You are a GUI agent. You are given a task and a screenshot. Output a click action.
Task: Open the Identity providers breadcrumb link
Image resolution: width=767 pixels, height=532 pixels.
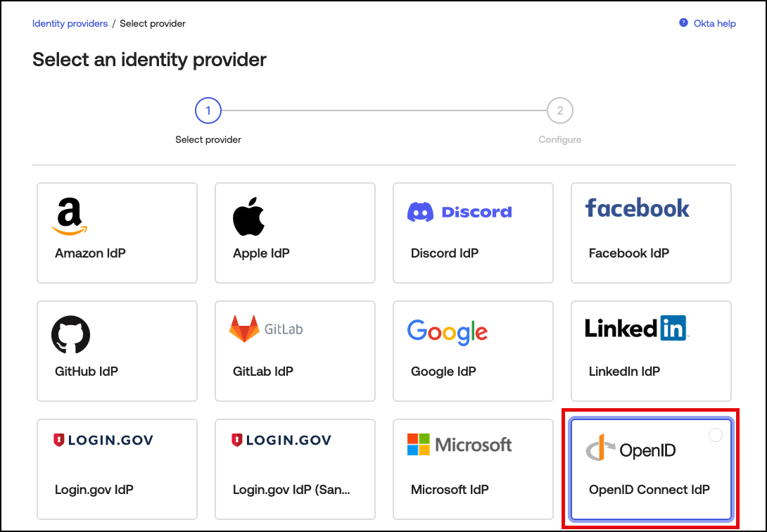click(x=70, y=23)
